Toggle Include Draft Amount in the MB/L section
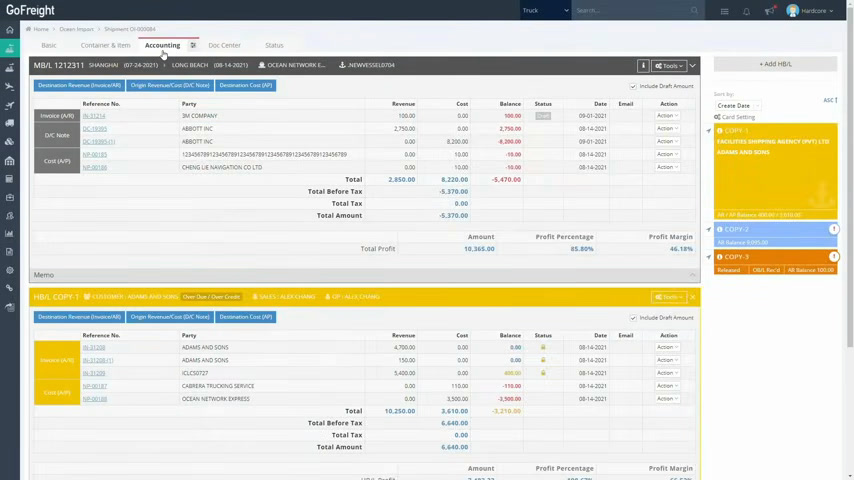 (x=633, y=86)
